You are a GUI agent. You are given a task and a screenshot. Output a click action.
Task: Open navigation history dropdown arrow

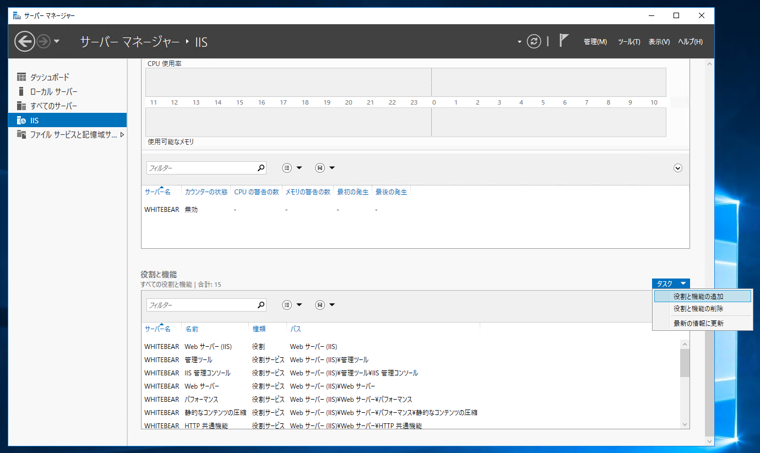pyautogui.click(x=57, y=41)
